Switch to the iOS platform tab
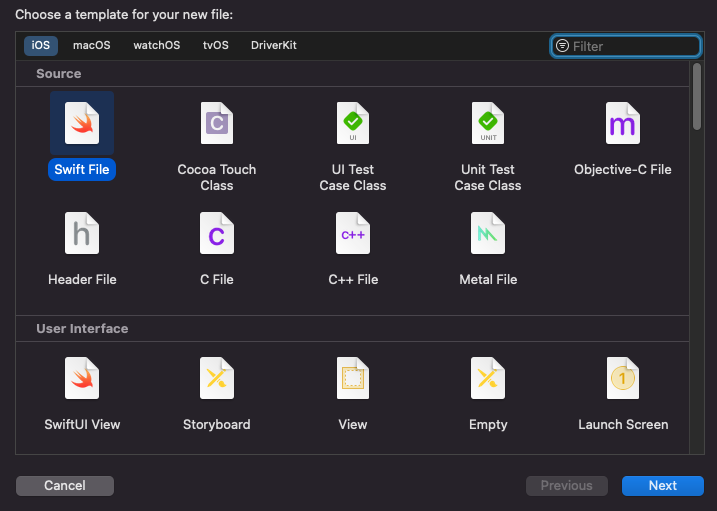Screen dimensions: 717x511 pos(41,45)
